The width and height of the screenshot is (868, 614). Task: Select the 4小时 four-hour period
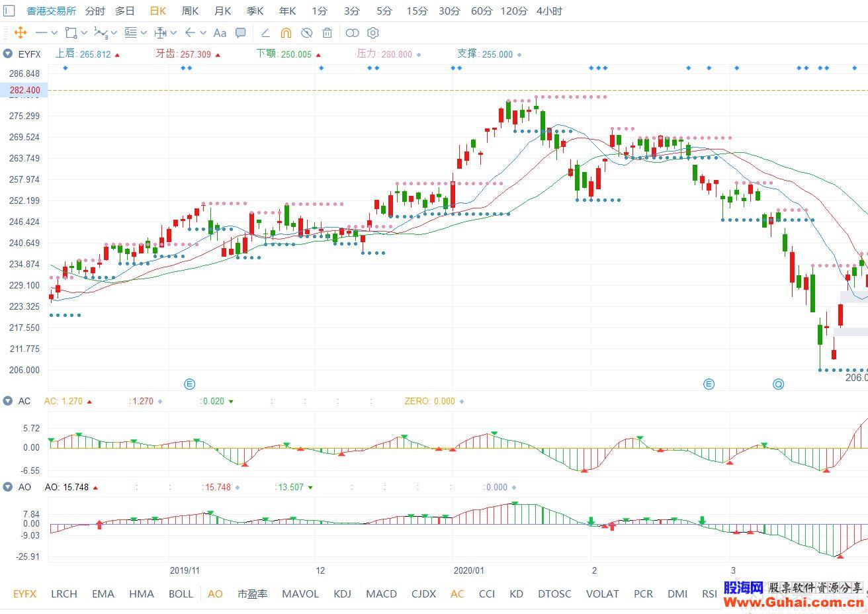pos(549,11)
